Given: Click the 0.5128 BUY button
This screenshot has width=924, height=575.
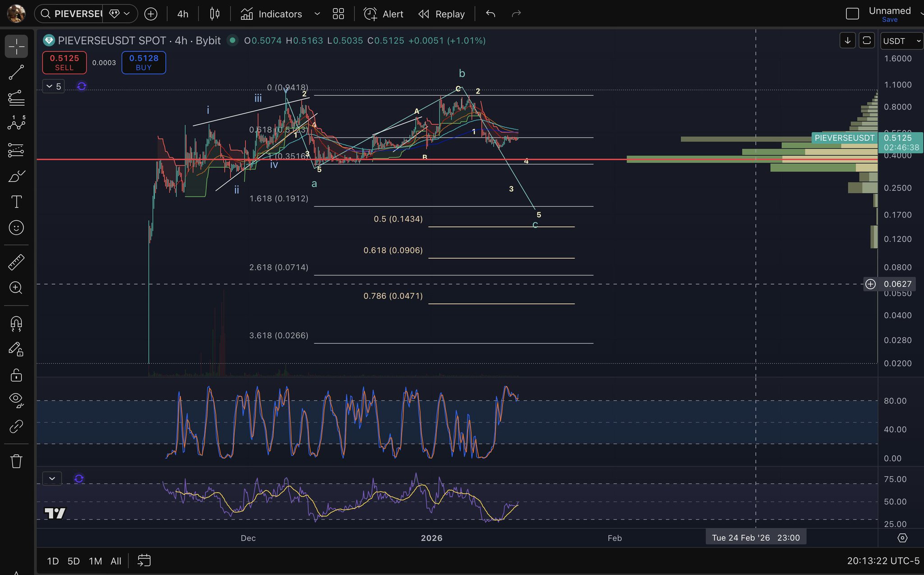Looking at the screenshot, I should [143, 62].
